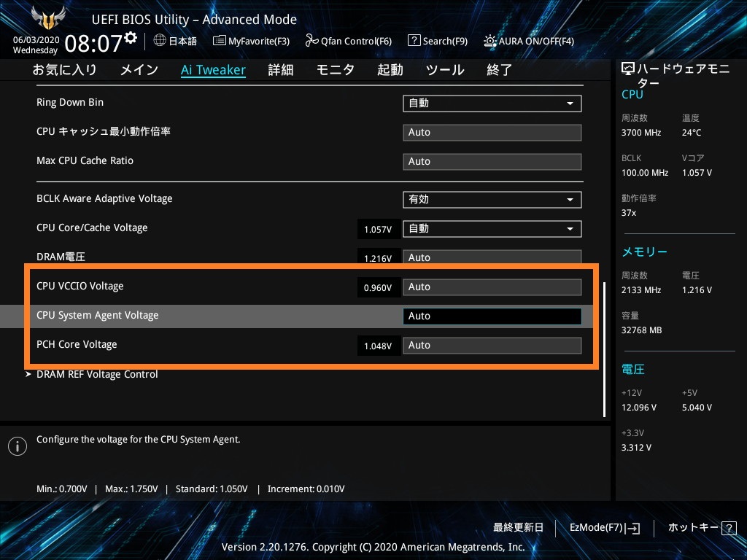The height and width of the screenshot is (560, 747).
Task: Click the 32768 MB memory capacity value
Action: pos(642,330)
